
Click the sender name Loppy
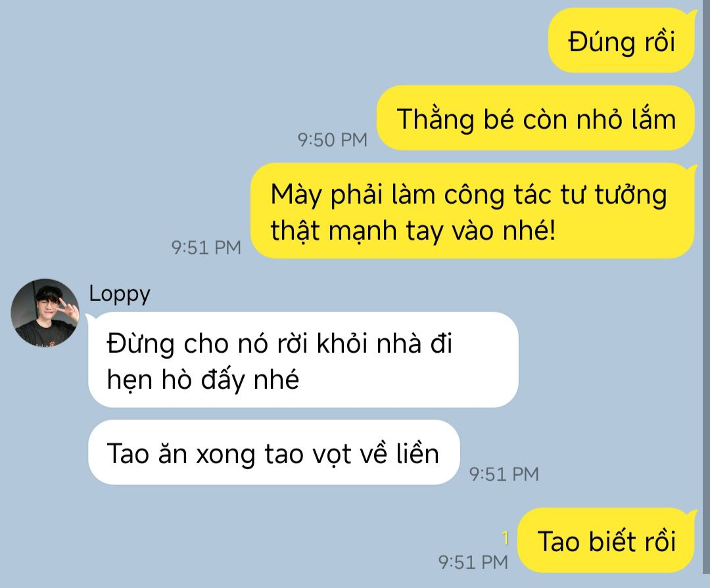pos(120,295)
